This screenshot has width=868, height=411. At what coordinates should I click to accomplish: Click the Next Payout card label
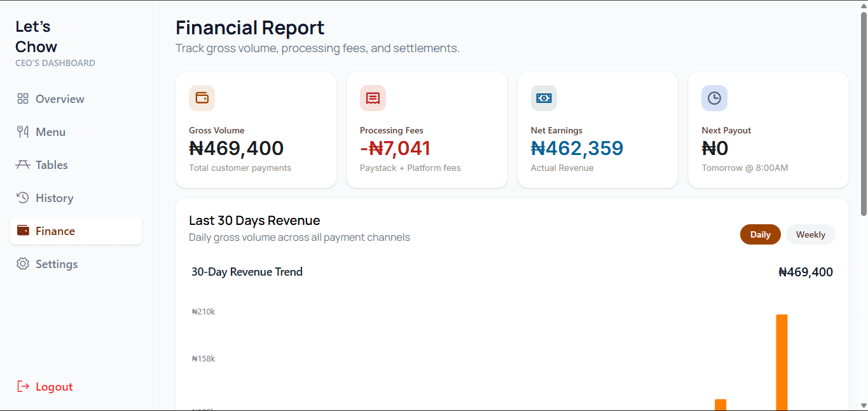[x=726, y=130]
